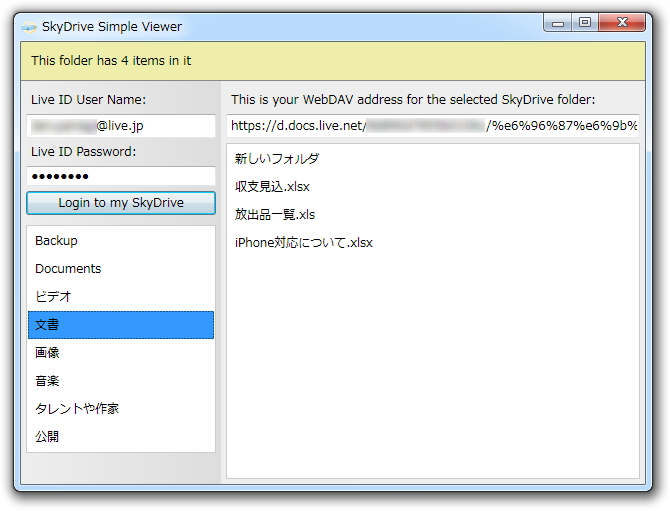Image resolution: width=670 pixels, height=511 pixels.
Task: Select the Backup folder
Action: point(121,241)
